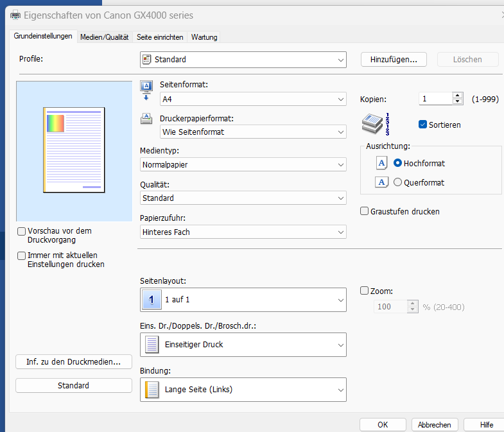The image size is (504, 432).
Task: Click the Seitenformat monitor icon
Action: [x=146, y=91]
